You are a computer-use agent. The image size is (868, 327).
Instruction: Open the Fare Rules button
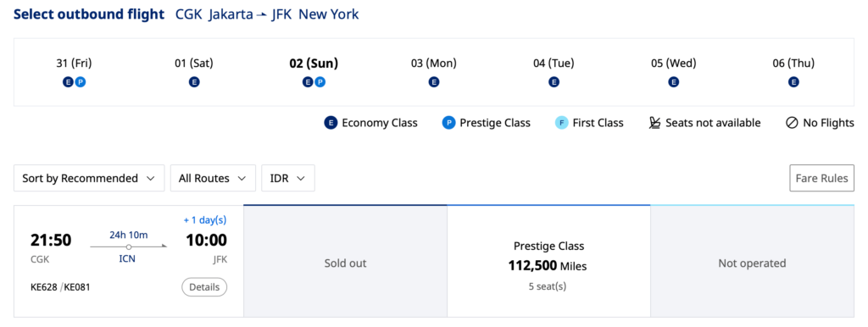pos(821,178)
